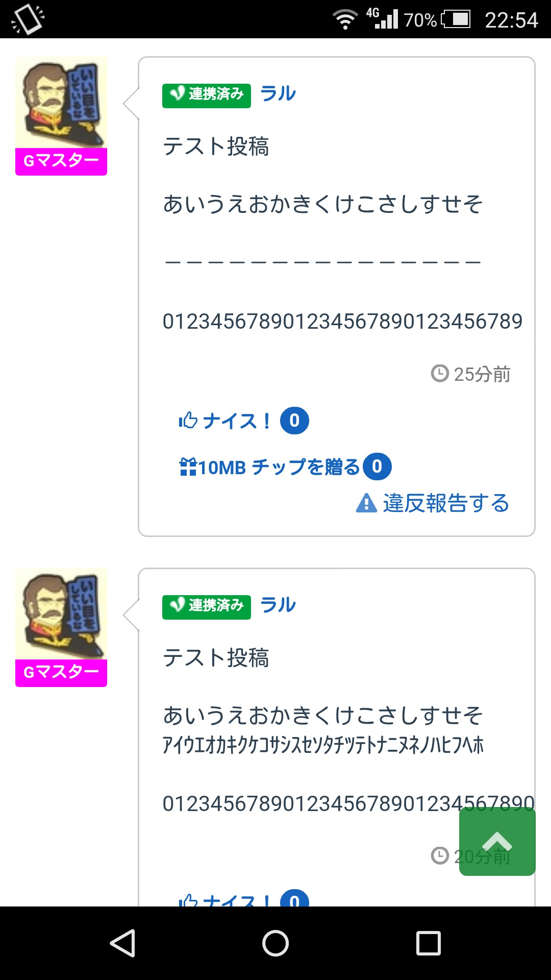The height and width of the screenshot is (980, 551).
Task: Tap the thumbs-up Nice icon on first post
Action: click(x=188, y=421)
